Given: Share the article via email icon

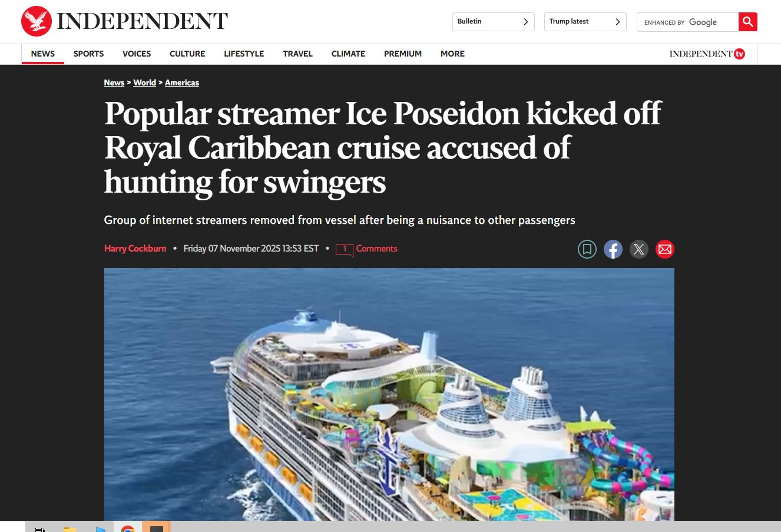Looking at the screenshot, I should pos(665,249).
